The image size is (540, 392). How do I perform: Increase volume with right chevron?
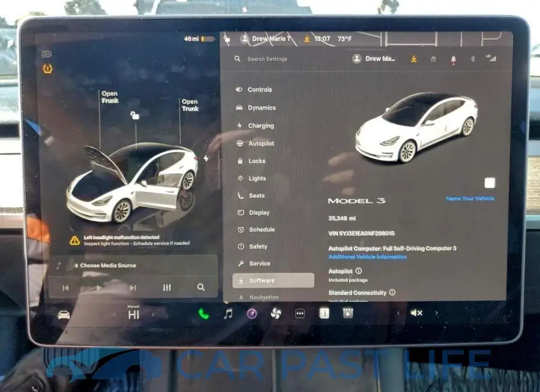point(436,313)
